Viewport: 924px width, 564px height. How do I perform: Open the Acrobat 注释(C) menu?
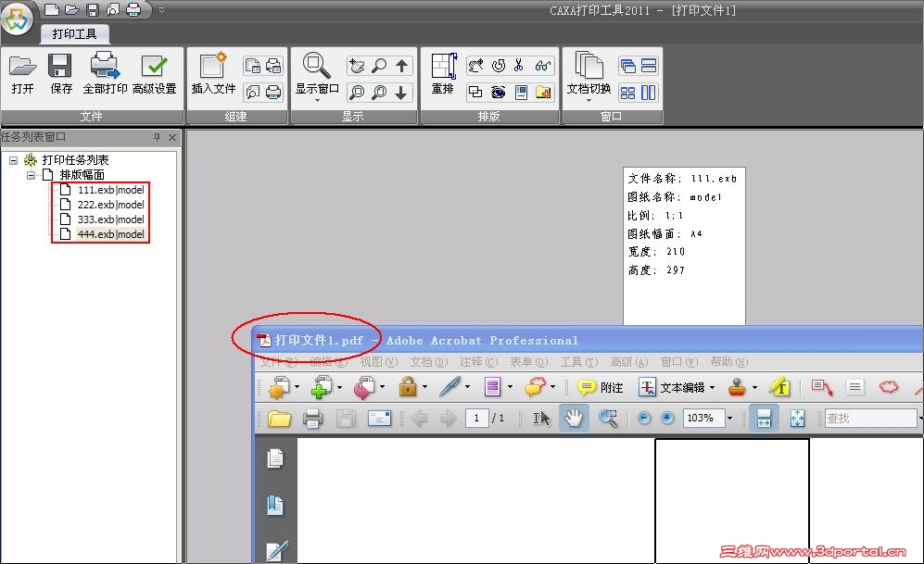(x=479, y=361)
